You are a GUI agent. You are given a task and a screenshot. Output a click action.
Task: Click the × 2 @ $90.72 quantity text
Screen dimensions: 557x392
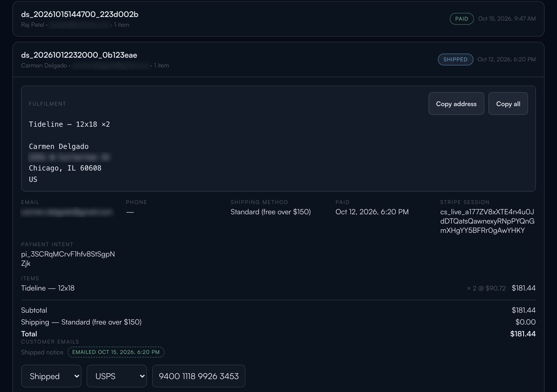tap(486, 288)
